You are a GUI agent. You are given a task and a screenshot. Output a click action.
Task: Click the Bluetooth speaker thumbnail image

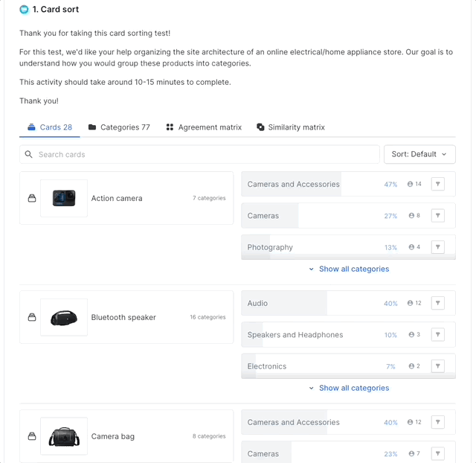click(64, 317)
